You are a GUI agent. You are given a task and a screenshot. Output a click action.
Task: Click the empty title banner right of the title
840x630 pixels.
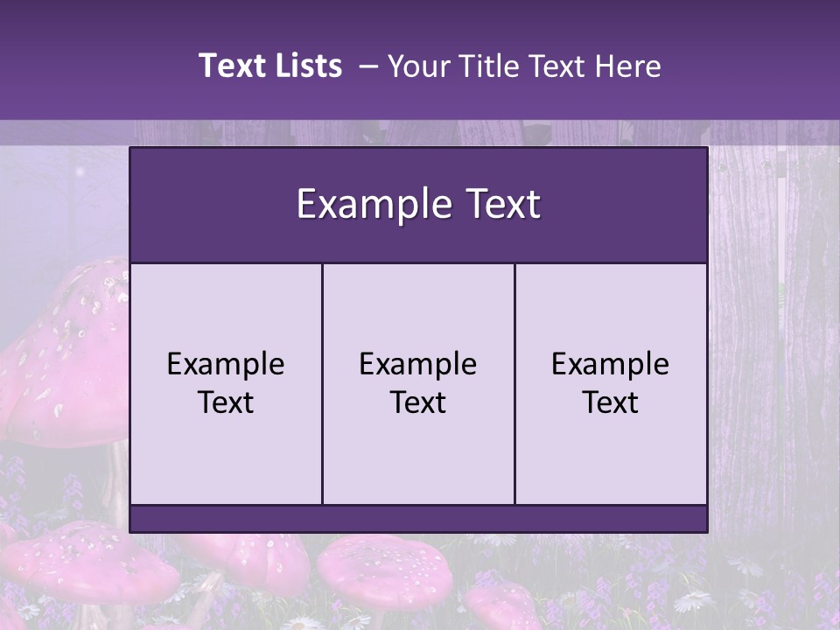point(752,66)
